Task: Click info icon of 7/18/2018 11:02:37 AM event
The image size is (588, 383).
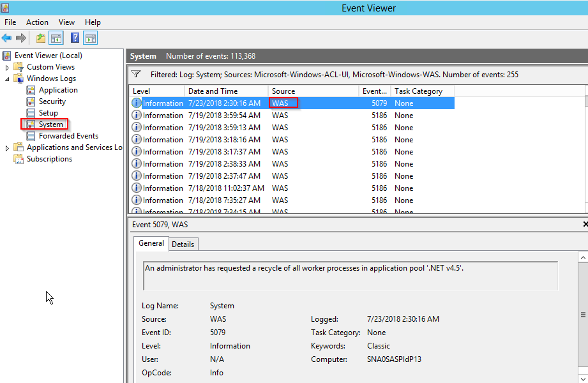Action: pyautogui.click(x=137, y=188)
